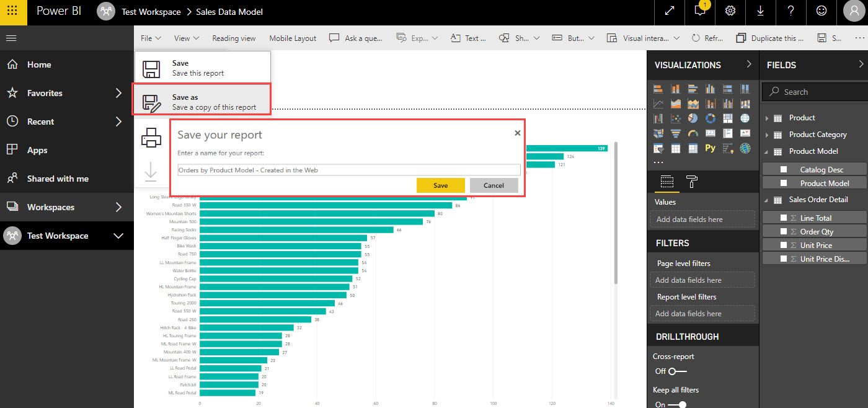Click Duplicate this page toolbar item
This screenshot has height=408, width=868.
(769, 38)
